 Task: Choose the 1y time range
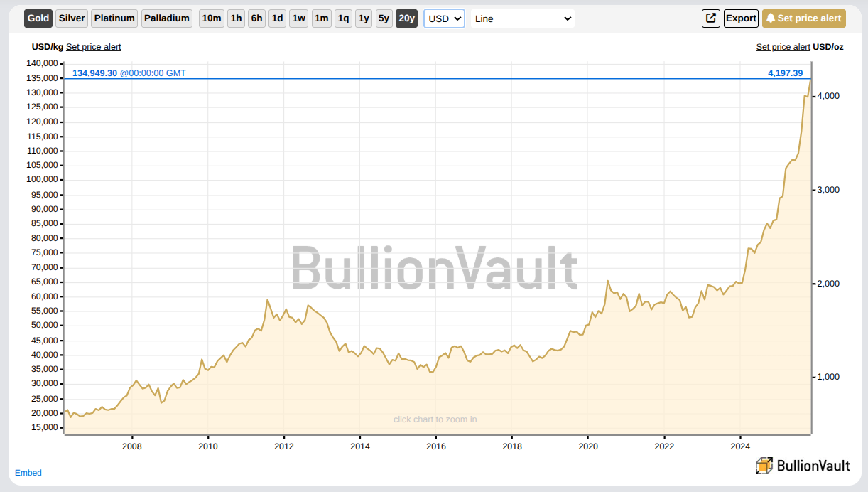(364, 18)
